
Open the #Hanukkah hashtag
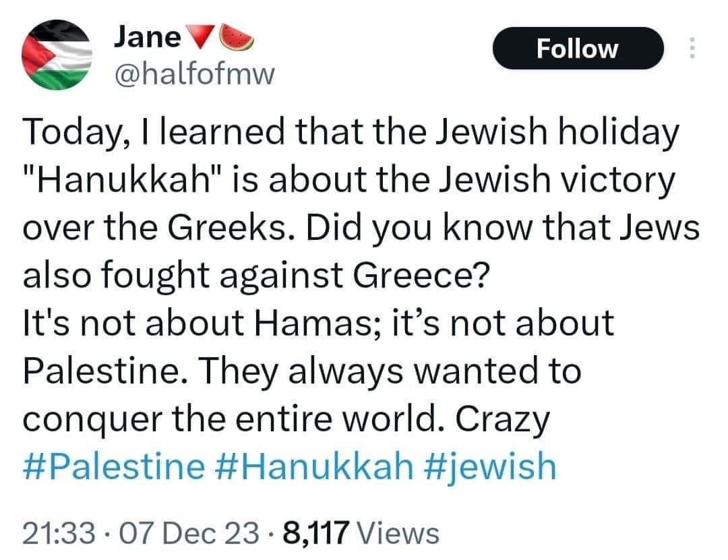tap(315, 466)
